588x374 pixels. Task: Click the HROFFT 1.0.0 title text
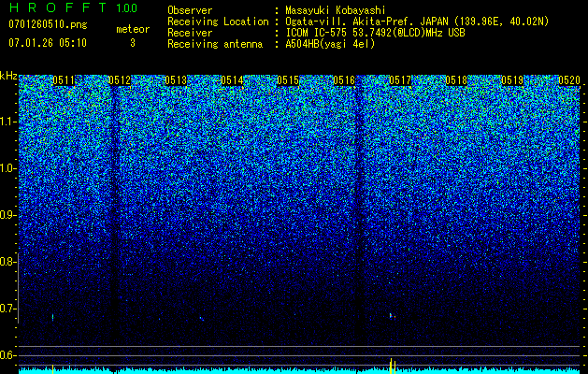click(73, 7)
